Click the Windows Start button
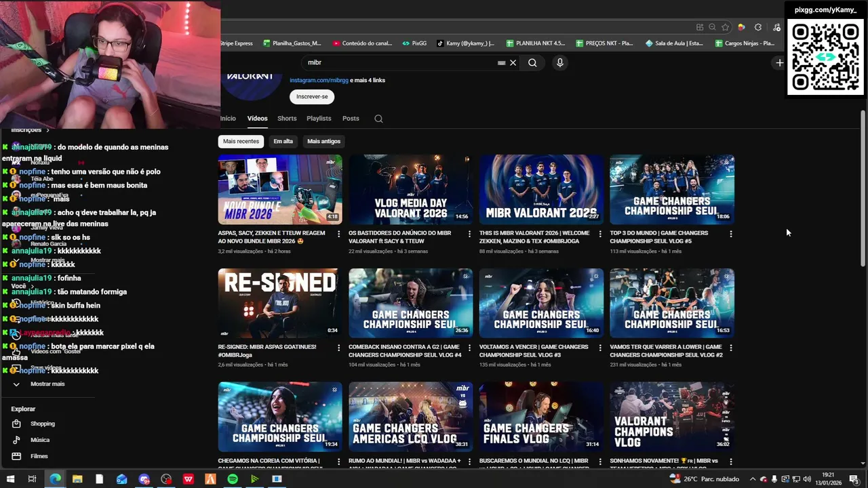Image resolution: width=868 pixels, height=488 pixels. [x=10, y=479]
